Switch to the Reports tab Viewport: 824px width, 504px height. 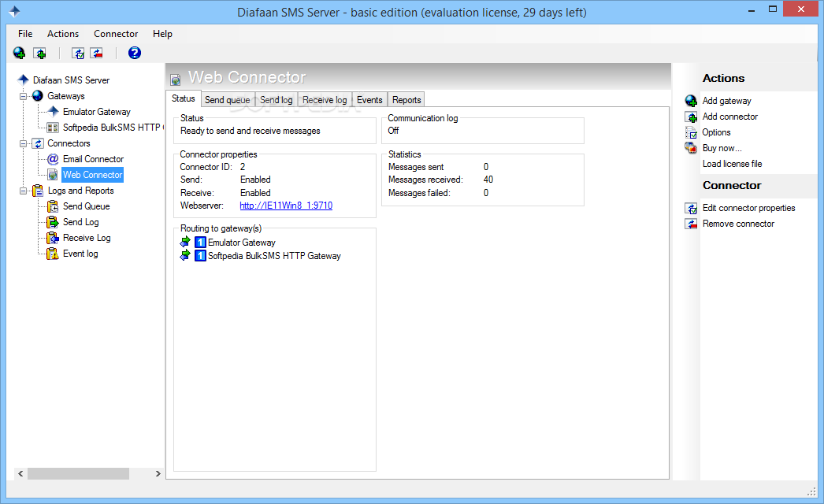point(406,100)
